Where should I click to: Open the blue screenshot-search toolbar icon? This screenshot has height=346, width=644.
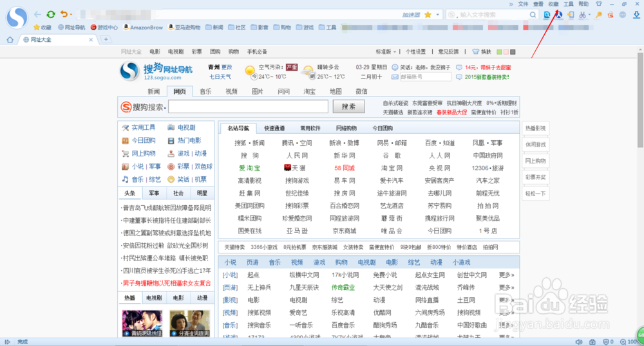(547, 15)
